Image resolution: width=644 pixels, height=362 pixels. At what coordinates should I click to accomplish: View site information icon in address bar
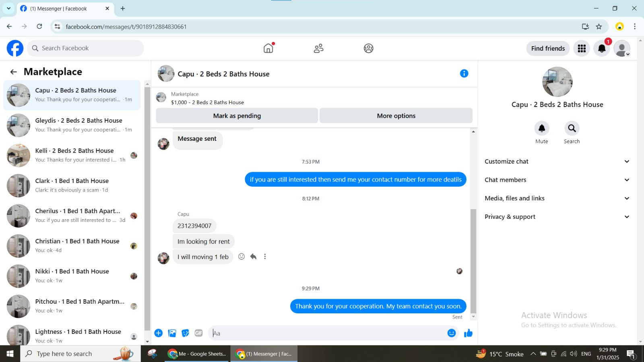58,27
